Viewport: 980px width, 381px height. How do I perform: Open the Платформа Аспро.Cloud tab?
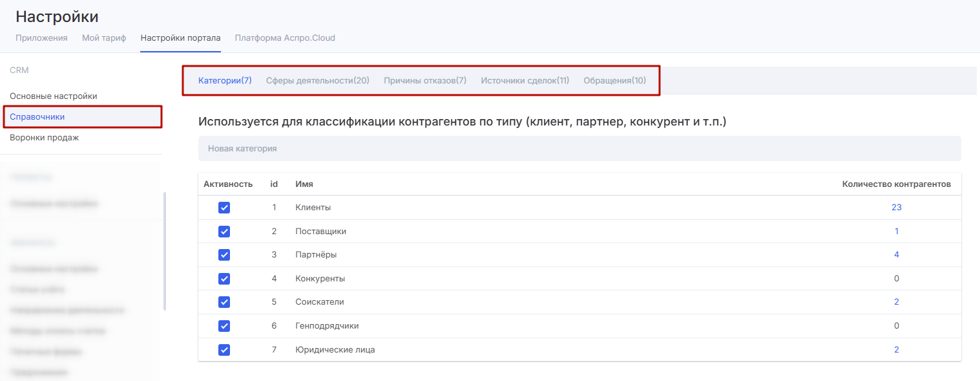click(285, 38)
